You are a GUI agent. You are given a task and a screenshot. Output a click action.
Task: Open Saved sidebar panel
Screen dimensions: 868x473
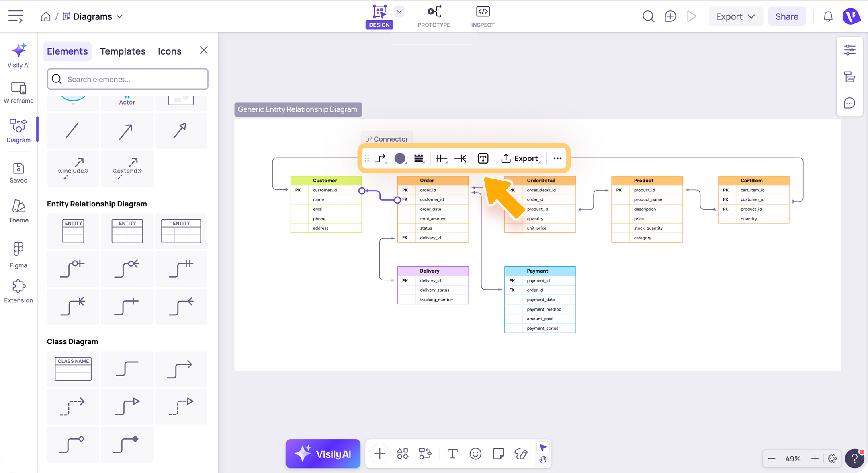(18, 173)
